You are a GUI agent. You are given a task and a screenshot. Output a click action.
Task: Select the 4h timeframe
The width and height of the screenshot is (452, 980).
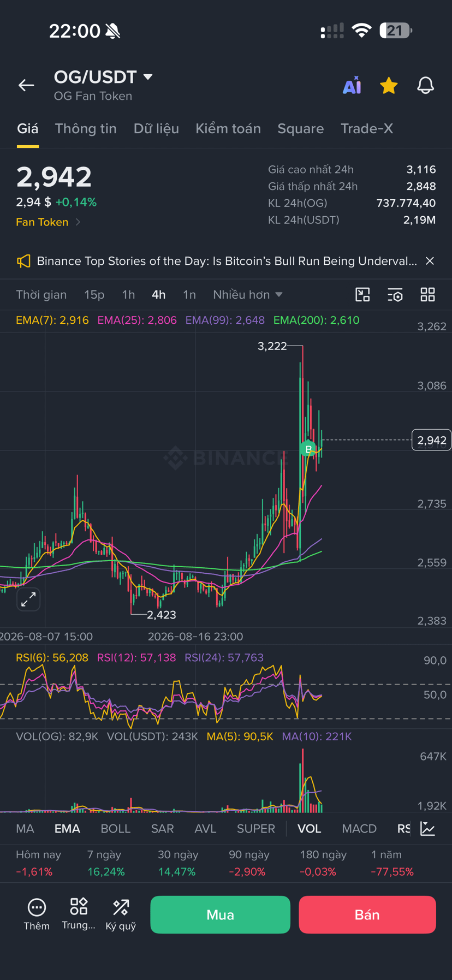pos(159,295)
